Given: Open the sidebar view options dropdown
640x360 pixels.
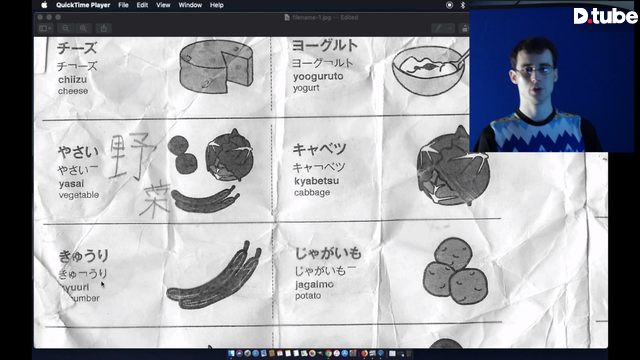Looking at the screenshot, I should (x=45, y=28).
